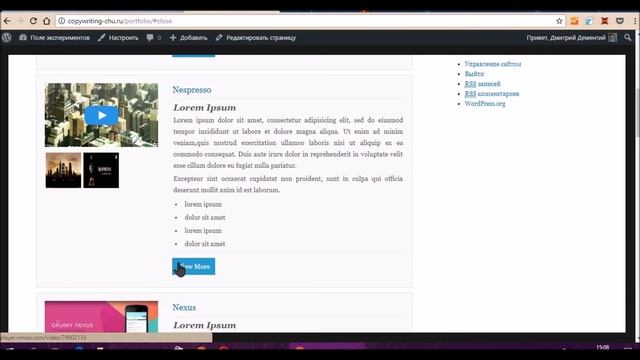
Task: Click the View More button under Nespresso
Action: (193, 267)
